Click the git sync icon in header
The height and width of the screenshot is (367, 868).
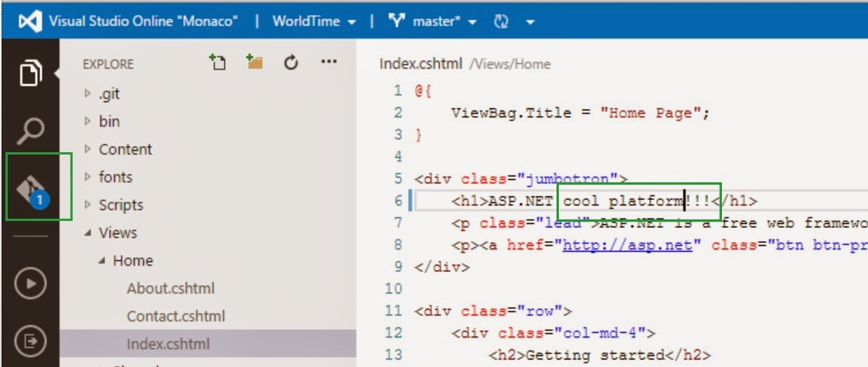501,22
